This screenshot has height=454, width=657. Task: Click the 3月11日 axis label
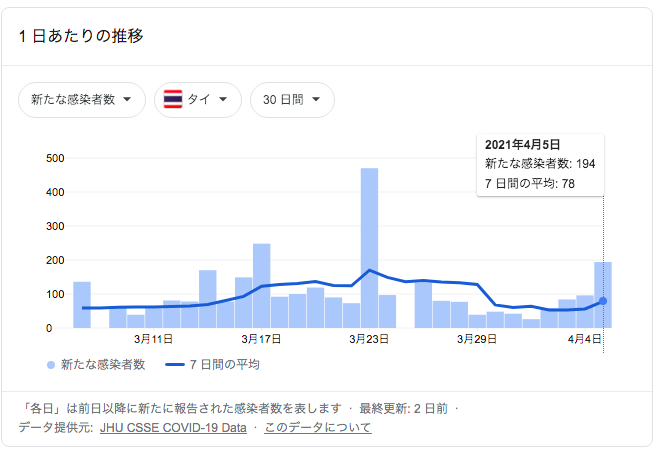[x=154, y=341]
